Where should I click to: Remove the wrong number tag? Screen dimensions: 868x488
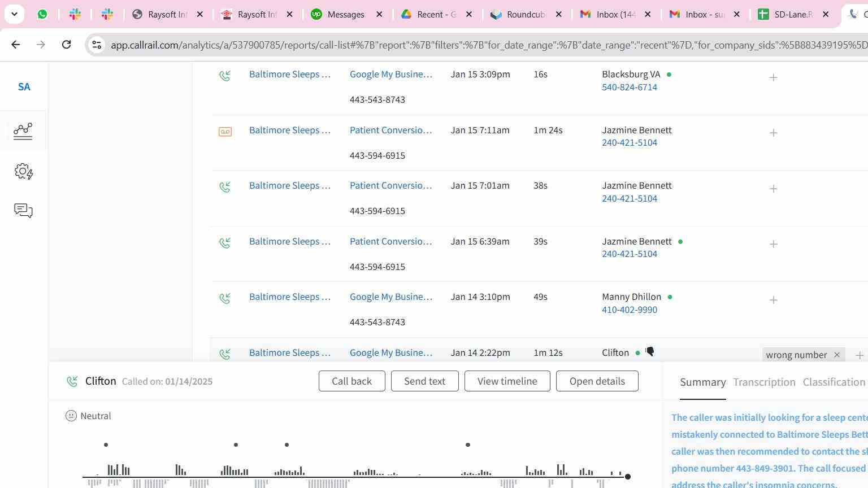837,355
